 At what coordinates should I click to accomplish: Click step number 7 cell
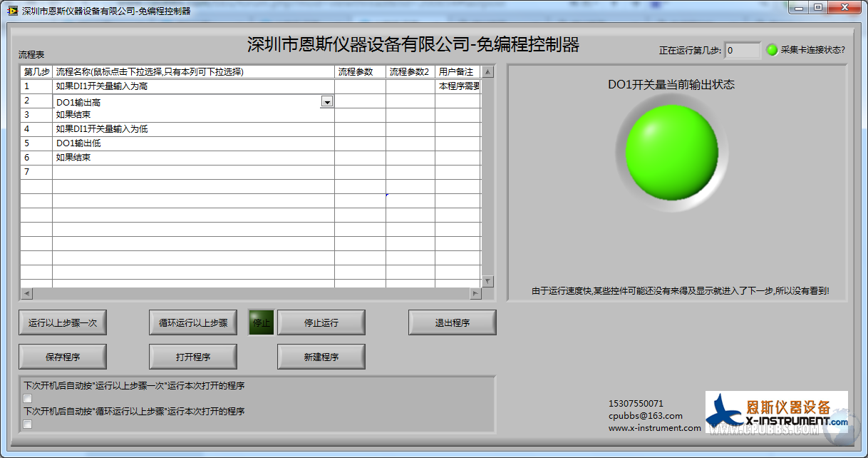pyautogui.click(x=36, y=172)
